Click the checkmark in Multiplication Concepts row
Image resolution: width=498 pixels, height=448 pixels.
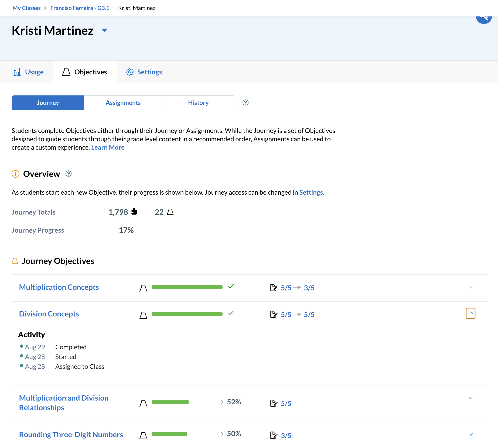coord(231,286)
